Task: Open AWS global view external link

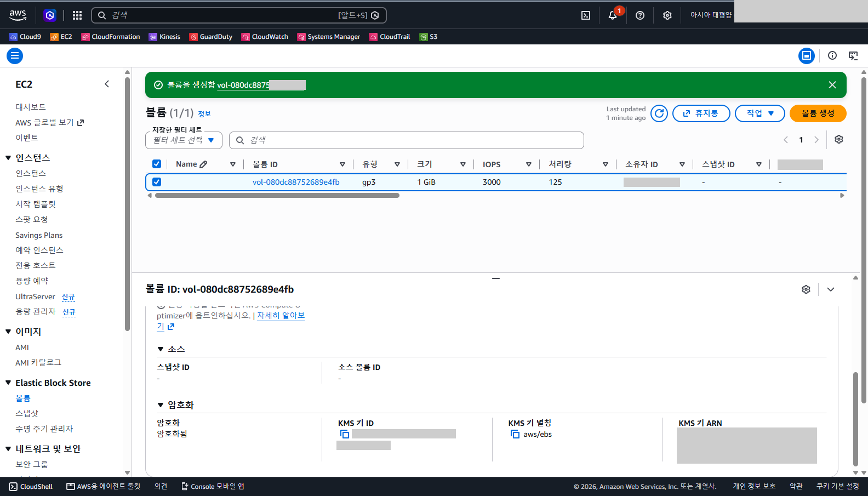Action: 49,123
